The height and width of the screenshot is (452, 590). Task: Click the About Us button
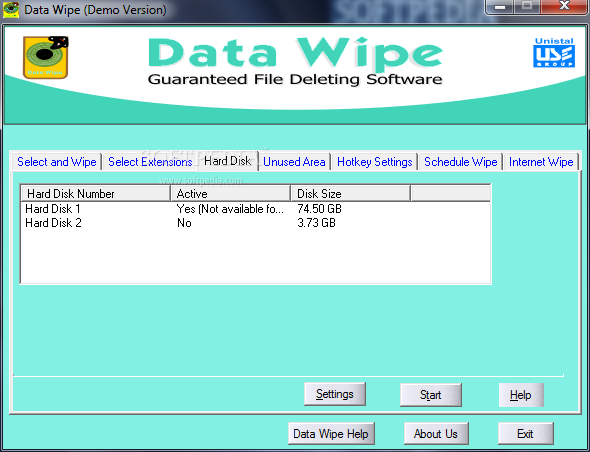tap(436, 434)
